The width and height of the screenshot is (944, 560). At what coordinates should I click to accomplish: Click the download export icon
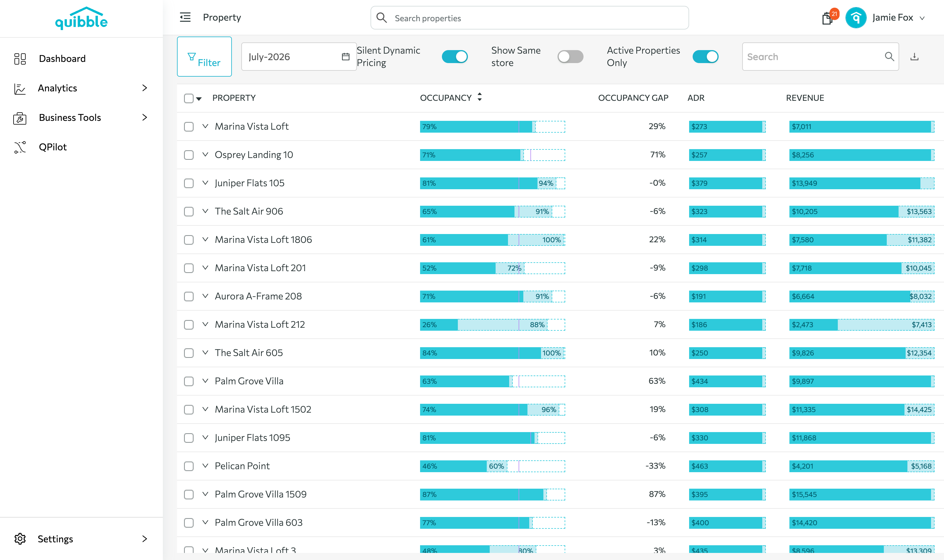914,57
